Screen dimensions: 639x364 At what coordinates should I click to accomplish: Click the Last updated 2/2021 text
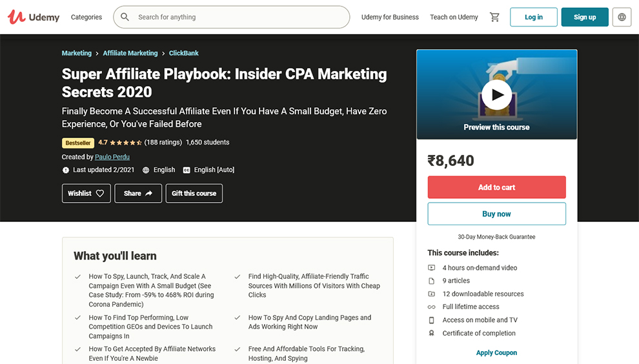click(103, 170)
